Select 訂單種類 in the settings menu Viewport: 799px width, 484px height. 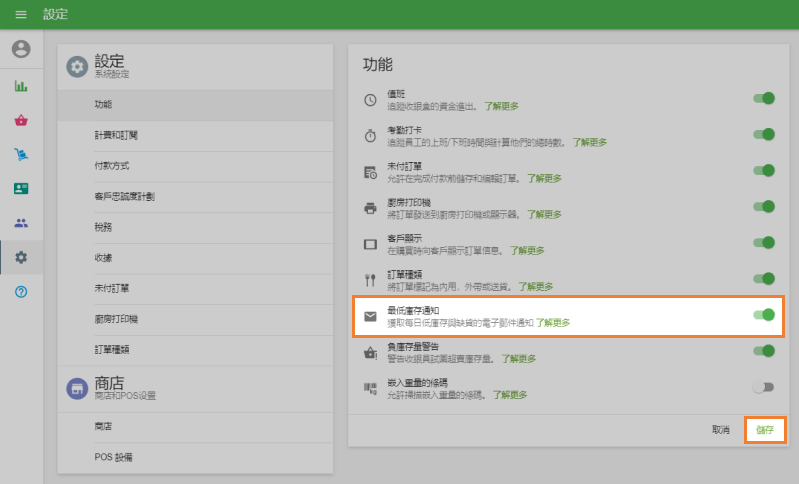point(195,350)
